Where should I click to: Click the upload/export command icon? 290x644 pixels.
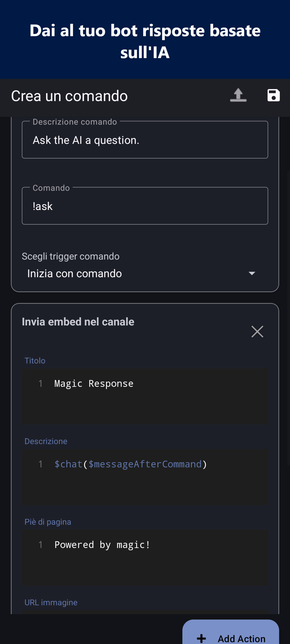tap(238, 95)
